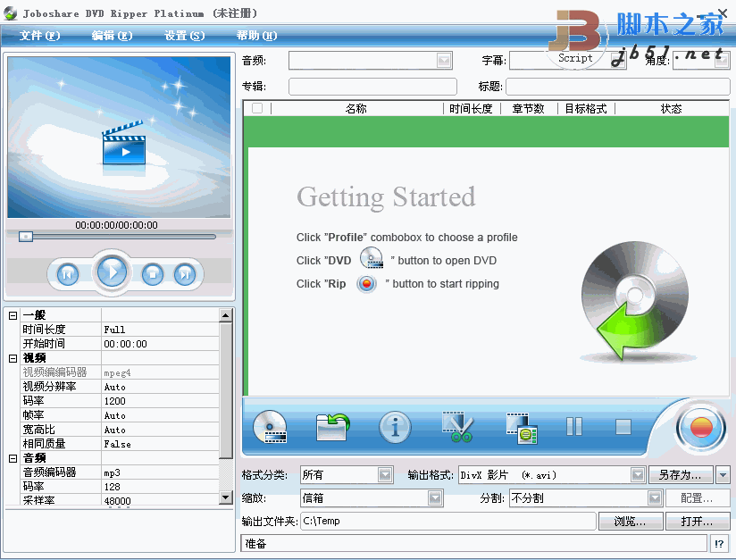Image resolution: width=736 pixels, height=560 pixels.
Task: Open the 输出格式 DivX 影片 dropdown
Action: click(x=638, y=475)
